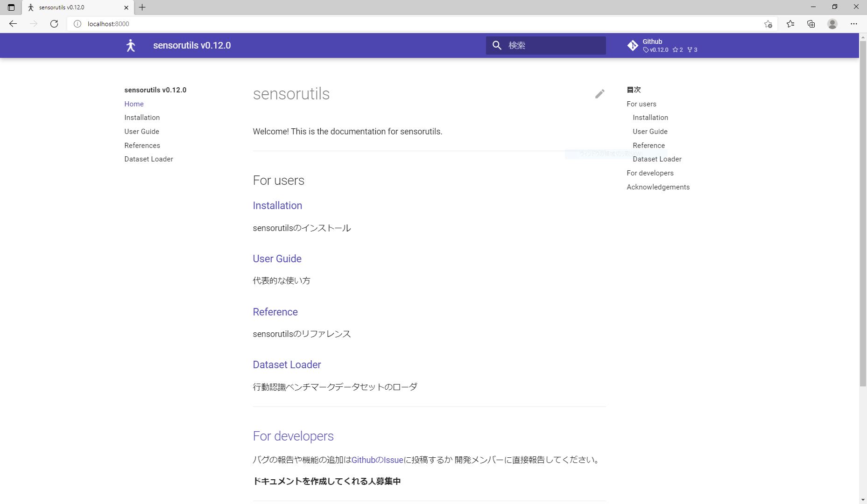867x504 pixels.
Task: Click the sensorutils walking-person logo icon
Action: pyautogui.click(x=131, y=45)
